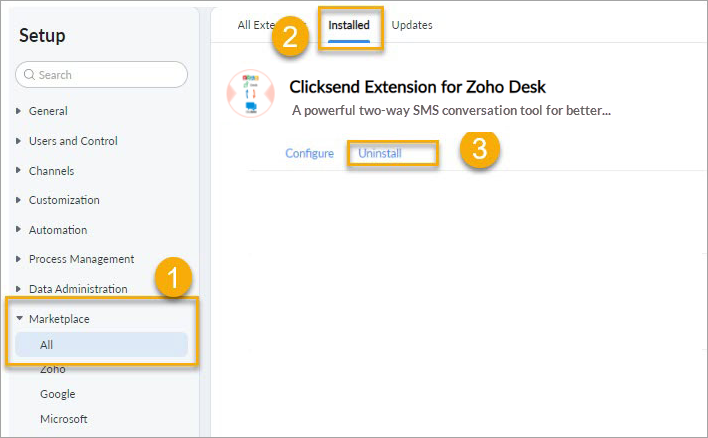
Task: Expand the Automation section arrow
Action: [19, 229]
